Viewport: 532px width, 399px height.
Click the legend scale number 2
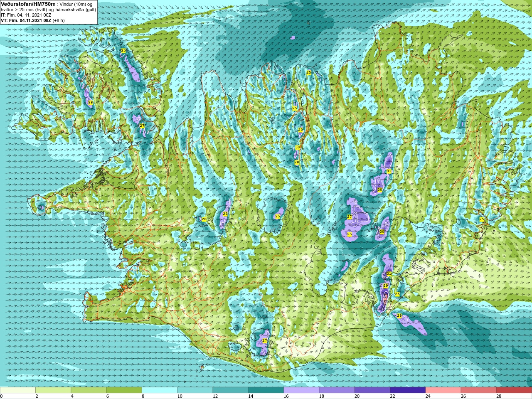pyautogui.click(x=37, y=396)
